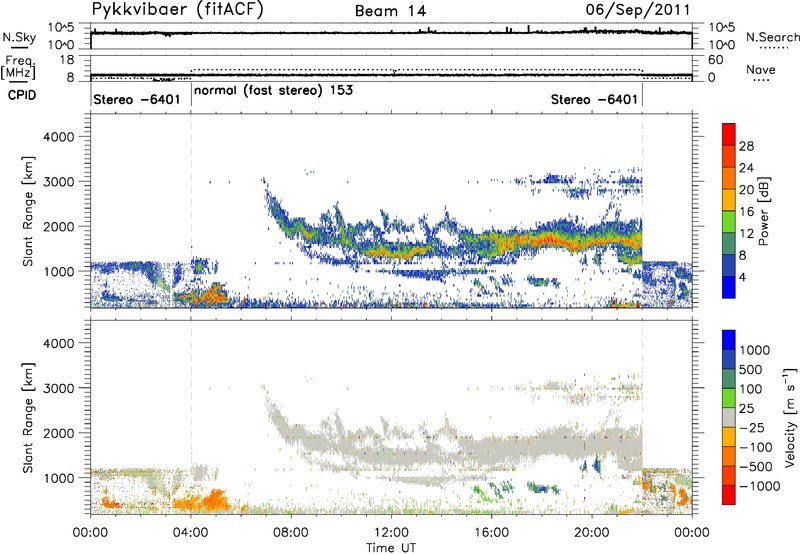The width and height of the screenshot is (800, 554).
Task: Click orange Power colorbar segment between 20 and 24
Action: coord(729,178)
